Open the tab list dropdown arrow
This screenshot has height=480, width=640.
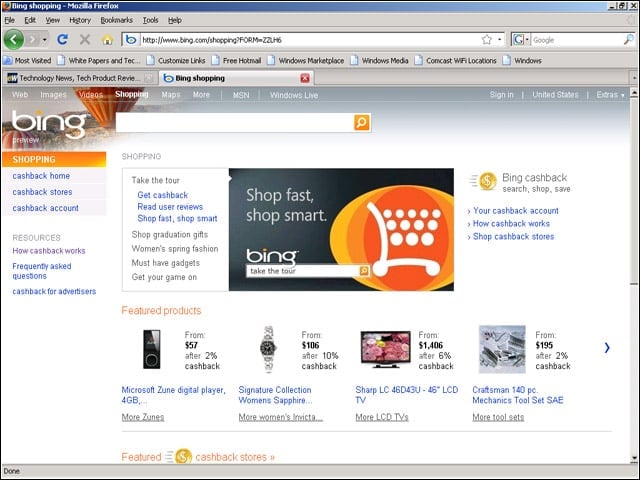click(x=634, y=78)
